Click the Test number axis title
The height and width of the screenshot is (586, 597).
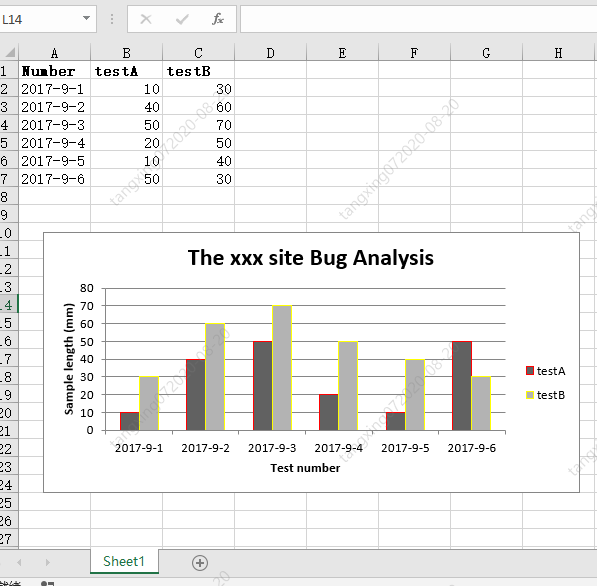click(x=305, y=468)
